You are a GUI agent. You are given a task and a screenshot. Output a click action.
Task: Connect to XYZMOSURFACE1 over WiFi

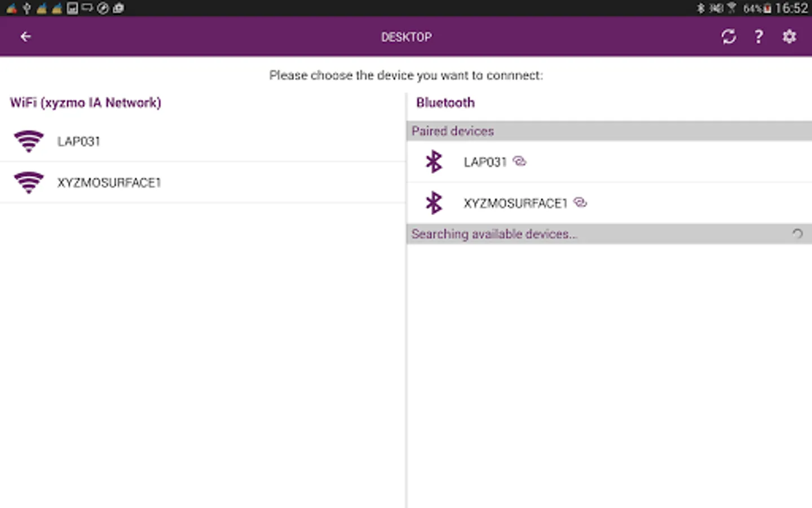pyautogui.click(x=109, y=182)
